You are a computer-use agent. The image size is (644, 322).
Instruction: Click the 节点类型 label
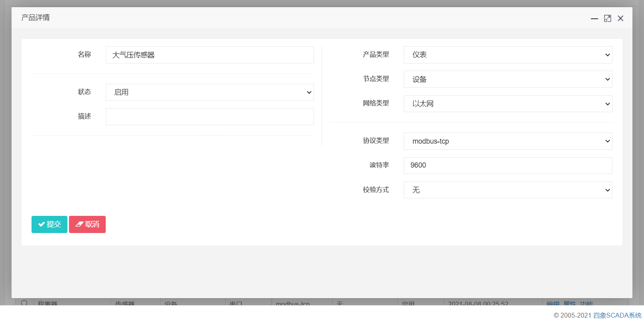click(x=376, y=79)
